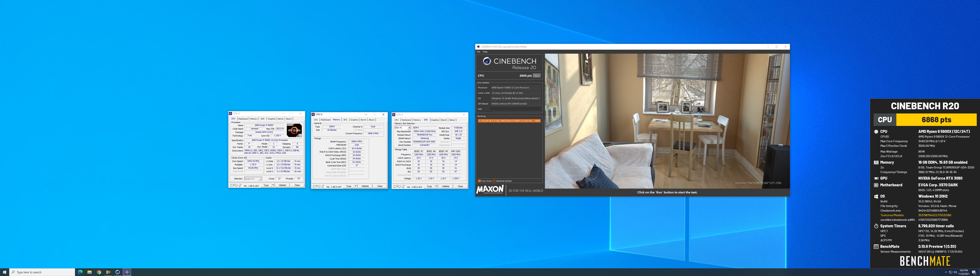The height and width of the screenshot is (276, 980).
Task: Click the app icon of the CPU-Z CPU-tab window
Action: 230,114
